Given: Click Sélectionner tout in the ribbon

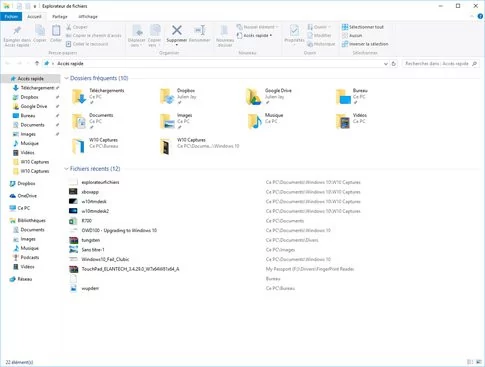Looking at the screenshot, I should click(x=363, y=27).
